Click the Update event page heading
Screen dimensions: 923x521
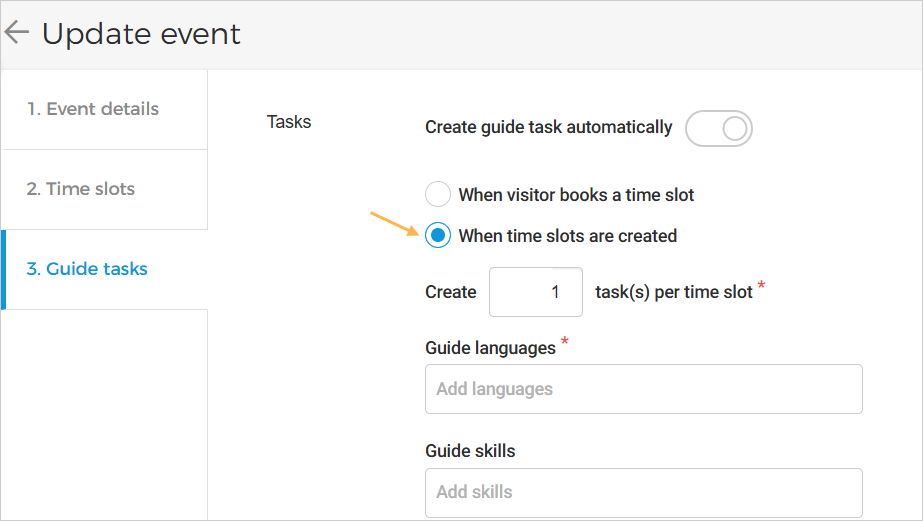pos(141,34)
